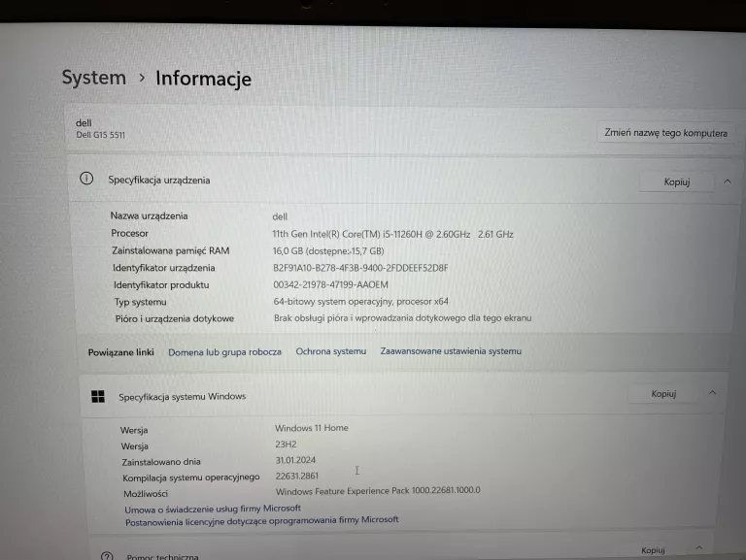Click 64-bitowy system operacyjny value
Viewport: 746px width, 560px height.
[x=360, y=302]
